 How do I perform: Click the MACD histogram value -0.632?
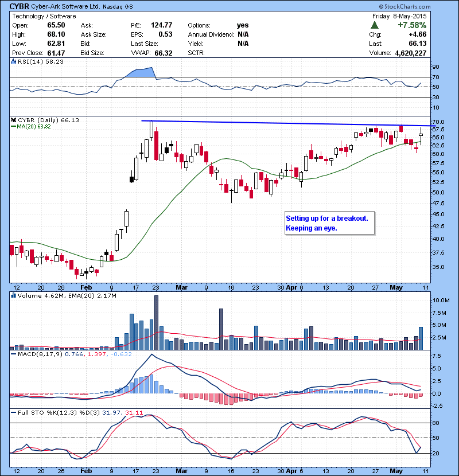click(x=121, y=354)
